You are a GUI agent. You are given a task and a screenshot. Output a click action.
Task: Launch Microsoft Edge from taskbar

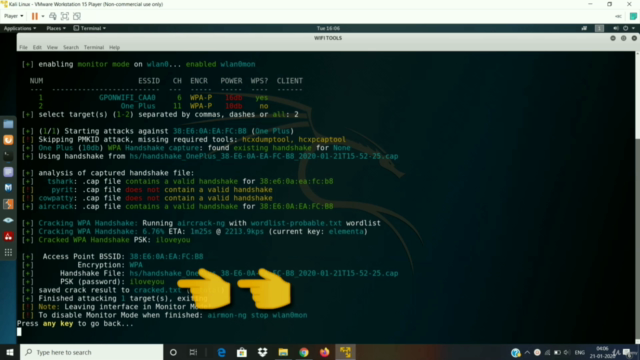tap(221, 352)
